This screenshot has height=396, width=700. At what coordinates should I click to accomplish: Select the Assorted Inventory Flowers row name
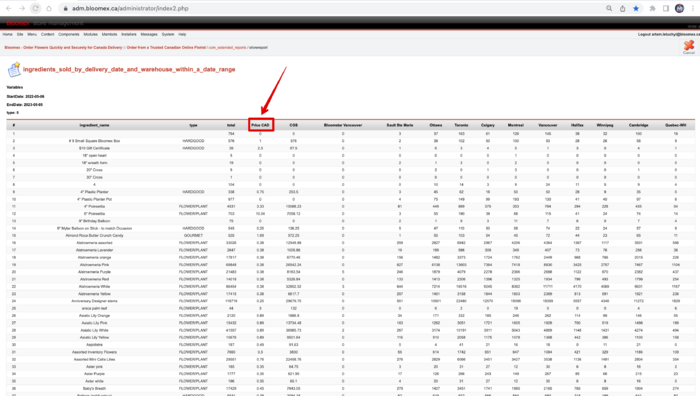(94, 352)
